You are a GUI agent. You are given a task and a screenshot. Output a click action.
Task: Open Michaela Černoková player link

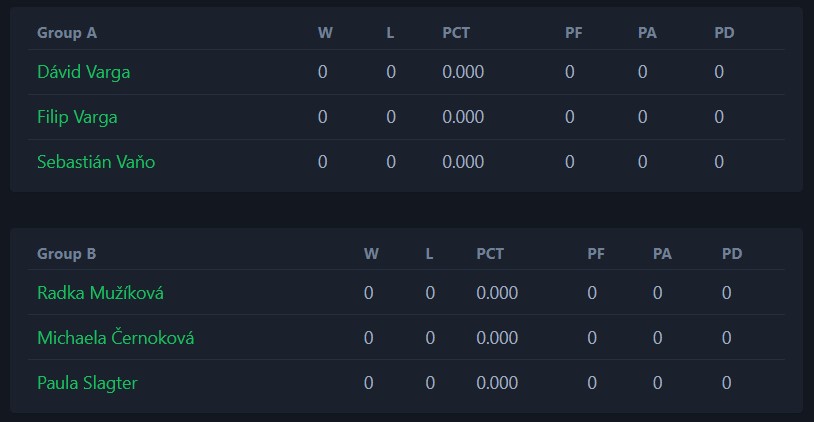[x=116, y=338]
